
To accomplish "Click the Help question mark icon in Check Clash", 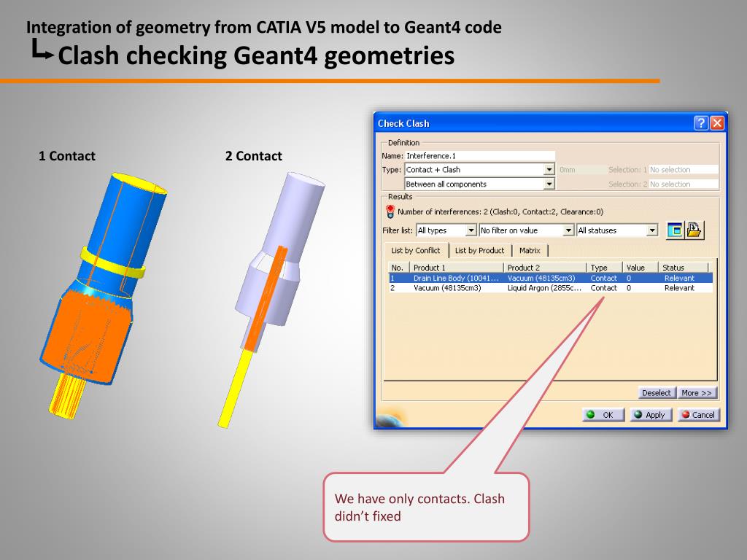I will (701, 123).
